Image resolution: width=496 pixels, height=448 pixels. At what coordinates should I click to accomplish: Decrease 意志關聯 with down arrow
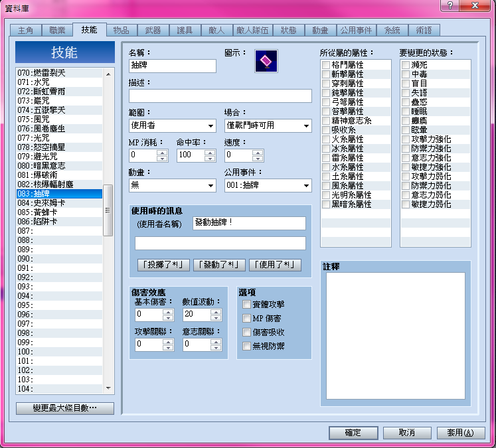(216, 348)
